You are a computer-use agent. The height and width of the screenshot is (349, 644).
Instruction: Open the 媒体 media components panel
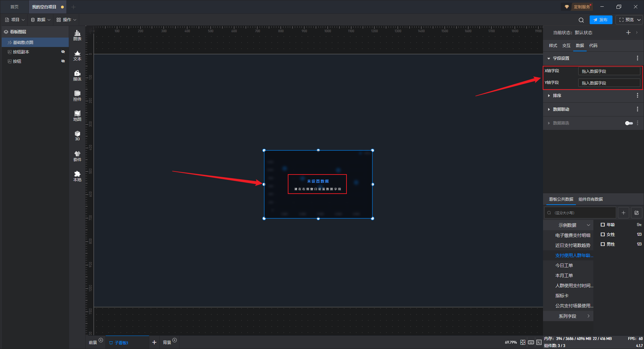tap(77, 76)
